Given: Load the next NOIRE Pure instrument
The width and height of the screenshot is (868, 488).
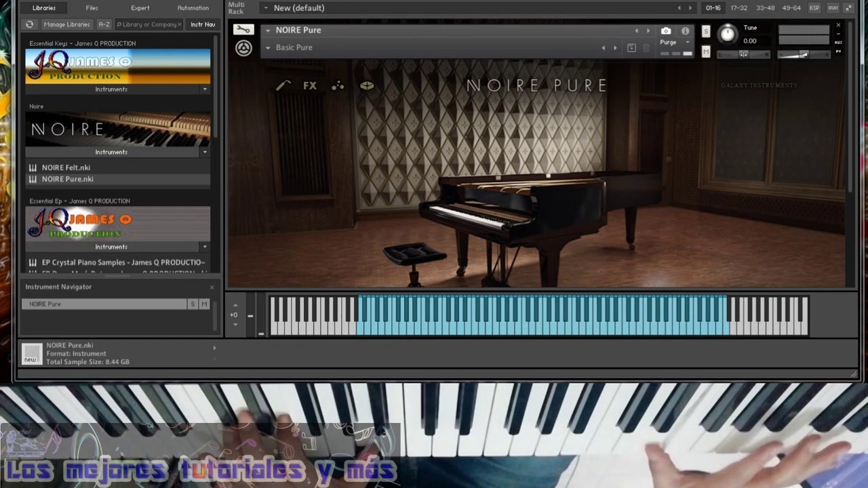Looking at the screenshot, I should 648,30.
